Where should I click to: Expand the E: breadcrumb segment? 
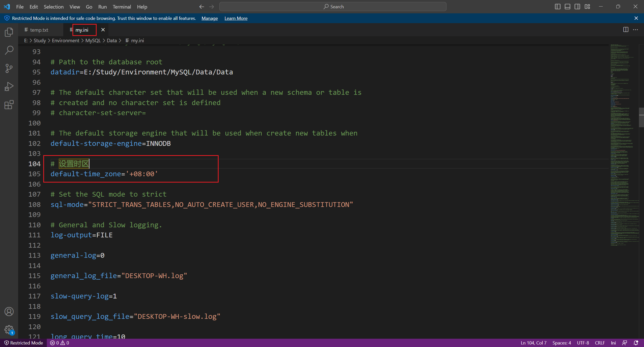(26, 40)
